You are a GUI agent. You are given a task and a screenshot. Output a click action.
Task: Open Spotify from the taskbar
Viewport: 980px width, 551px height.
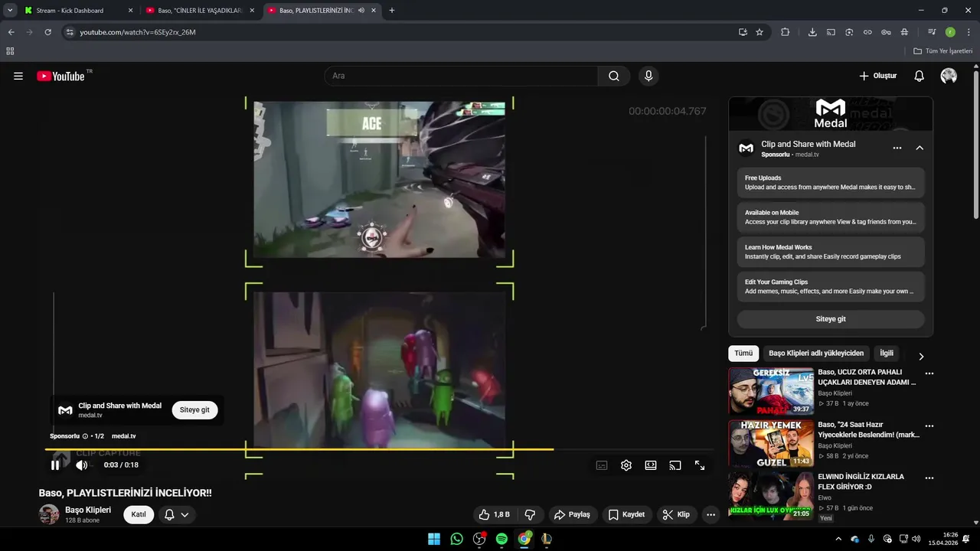(501, 539)
